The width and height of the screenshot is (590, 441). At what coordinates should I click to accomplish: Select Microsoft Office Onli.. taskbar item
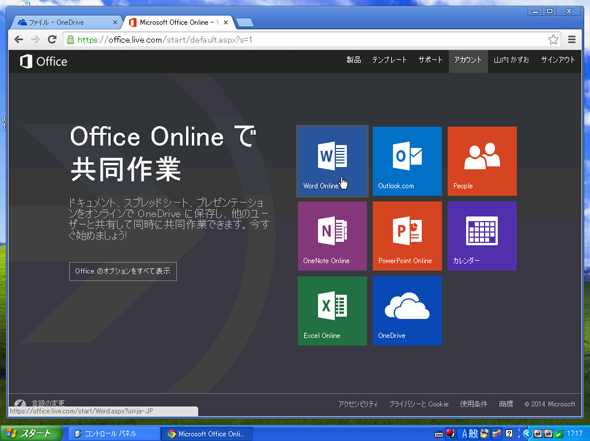(x=206, y=434)
